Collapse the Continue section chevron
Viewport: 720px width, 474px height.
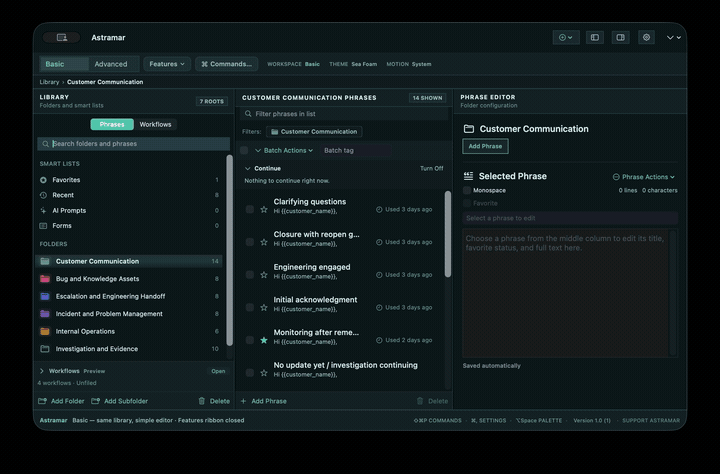(248, 169)
